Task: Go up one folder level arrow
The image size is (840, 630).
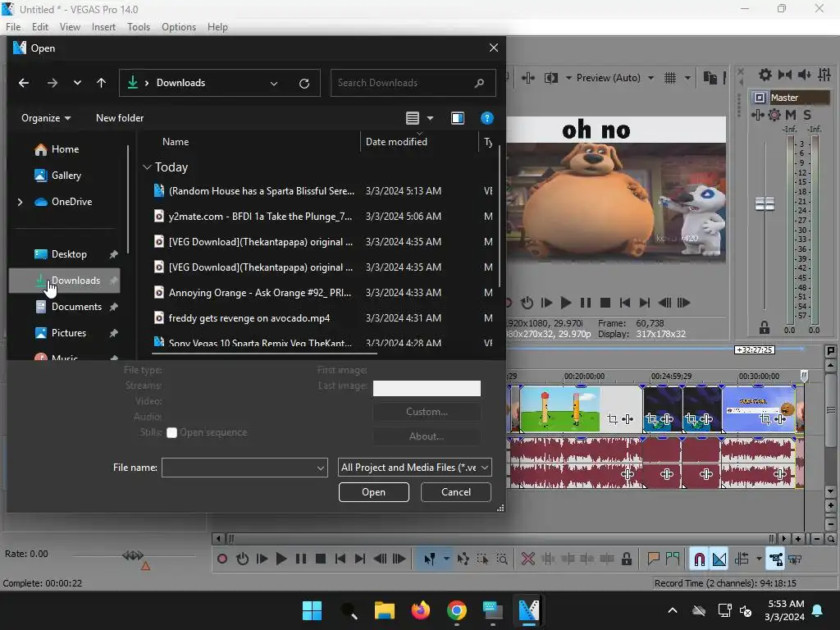Action: coord(101,83)
